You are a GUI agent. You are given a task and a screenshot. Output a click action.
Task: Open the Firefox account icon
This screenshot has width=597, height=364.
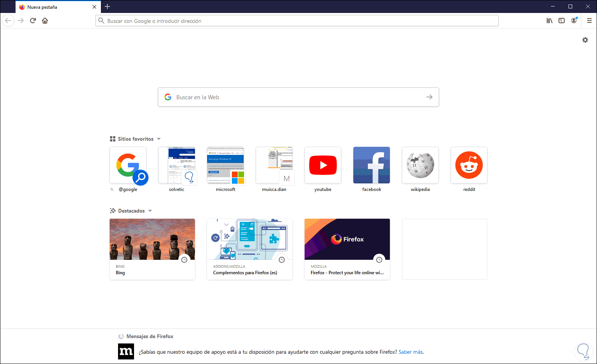[x=574, y=21]
